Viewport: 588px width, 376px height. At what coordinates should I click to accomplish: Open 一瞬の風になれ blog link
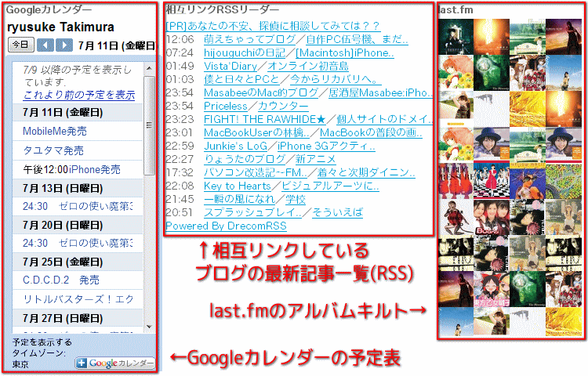click(x=240, y=199)
